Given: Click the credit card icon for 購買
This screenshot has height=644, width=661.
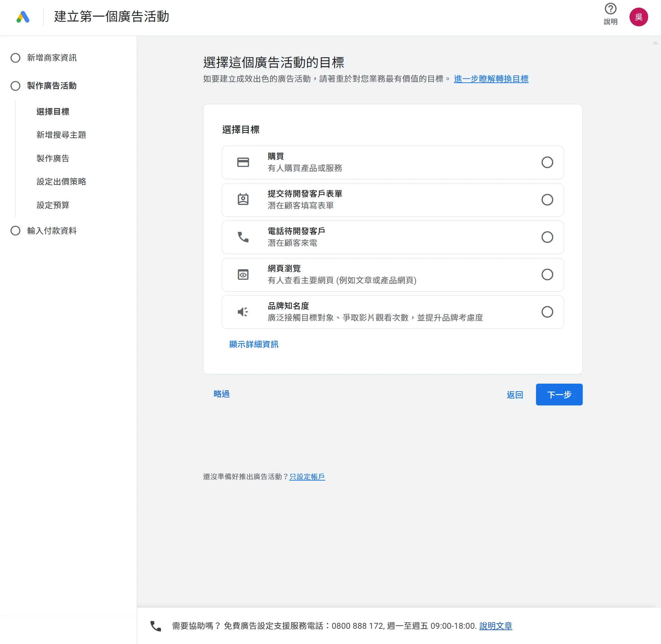Looking at the screenshot, I should tap(243, 162).
